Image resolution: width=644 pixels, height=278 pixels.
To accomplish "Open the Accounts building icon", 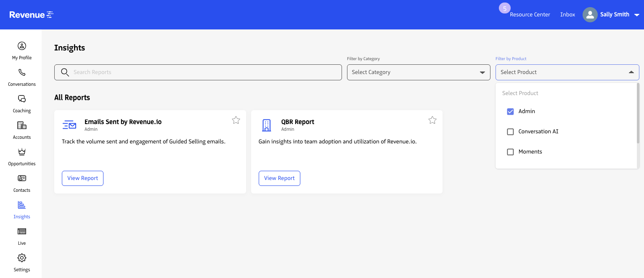I will 22,125.
